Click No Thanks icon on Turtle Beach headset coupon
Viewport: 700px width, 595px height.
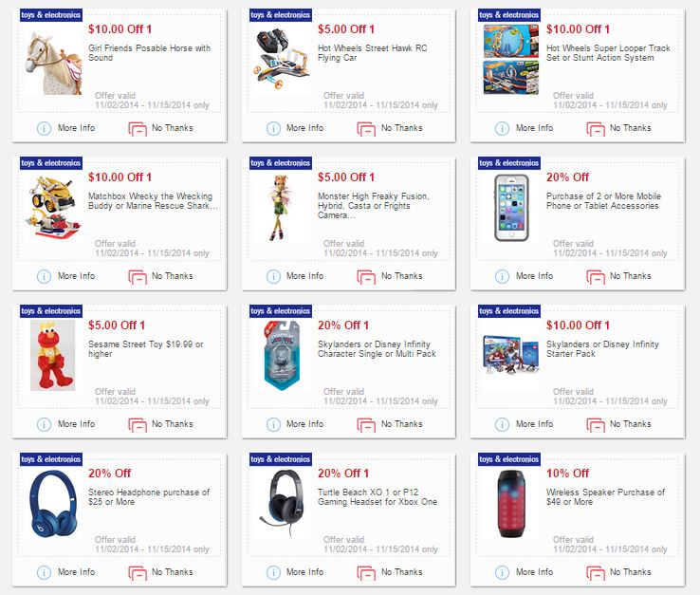coord(365,572)
